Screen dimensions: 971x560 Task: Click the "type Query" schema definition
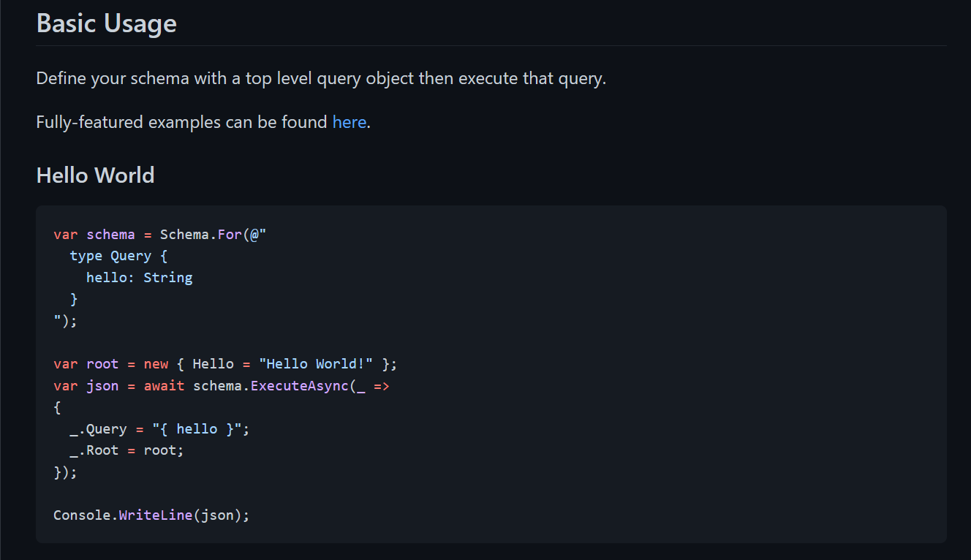coord(118,256)
